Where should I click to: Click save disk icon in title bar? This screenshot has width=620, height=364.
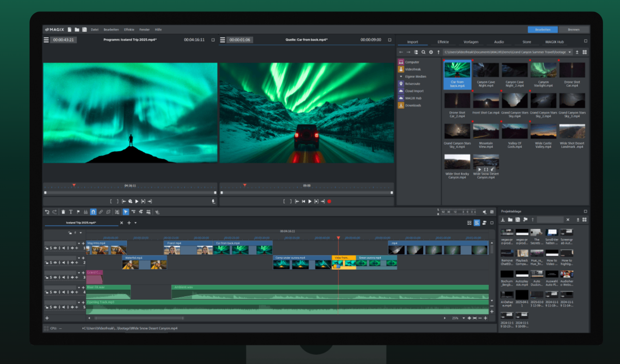pos(84,30)
